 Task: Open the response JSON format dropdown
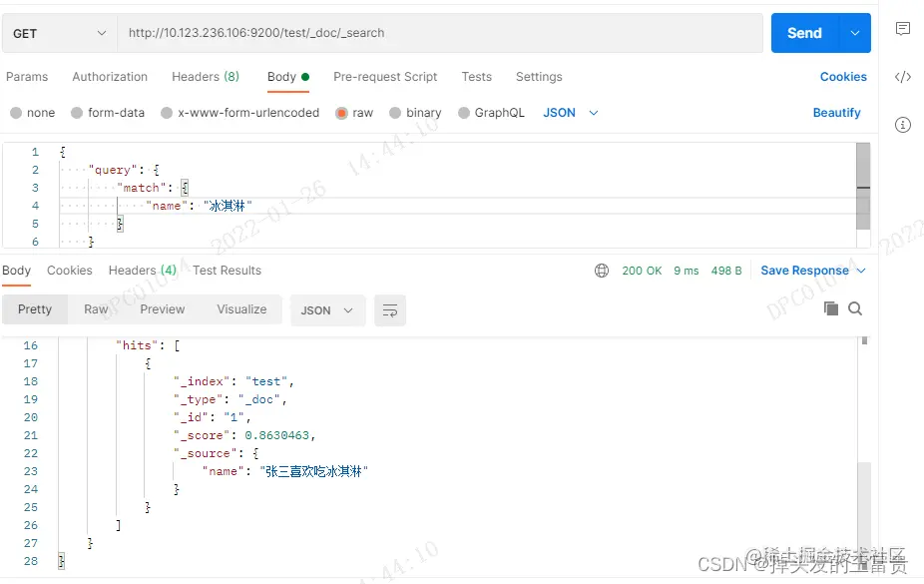point(327,310)
